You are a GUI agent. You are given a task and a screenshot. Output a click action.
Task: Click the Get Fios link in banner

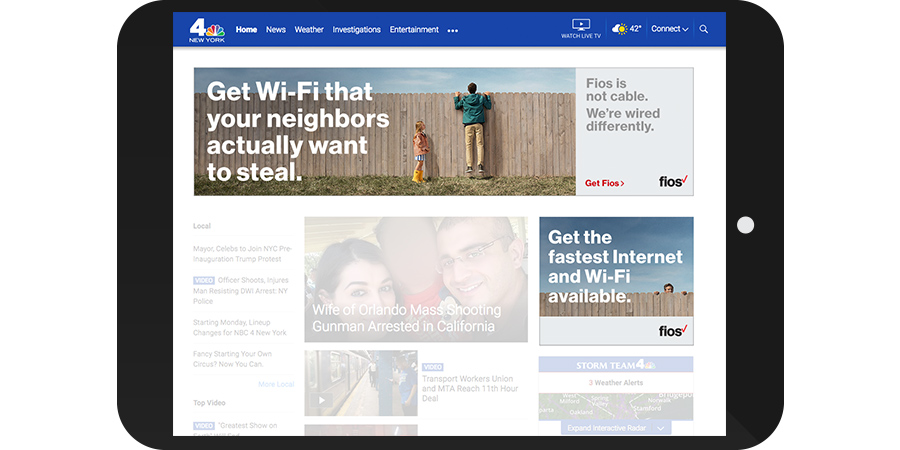point(604,183)
